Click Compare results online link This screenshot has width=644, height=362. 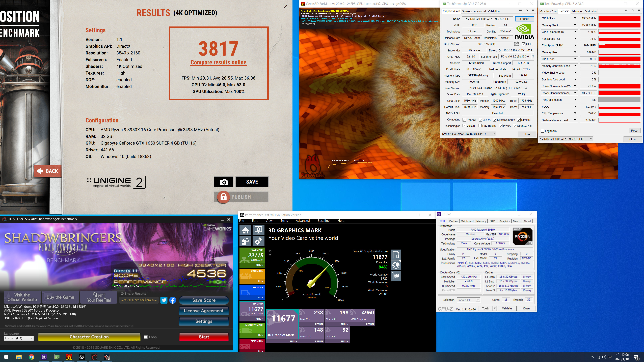click(x=219, y=63)
